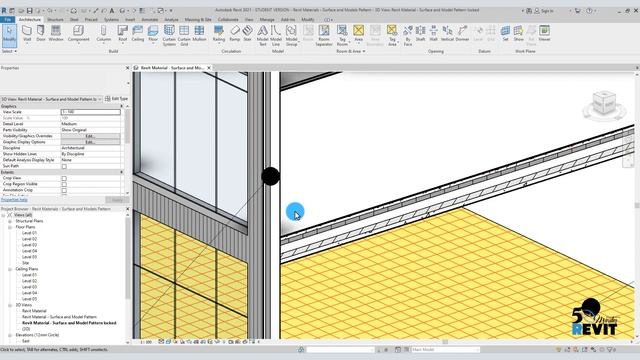The width and height of the screenshot is (640, 360).
Task: Switch to the Manage ribbon tab
Action: tap(267, 20)
